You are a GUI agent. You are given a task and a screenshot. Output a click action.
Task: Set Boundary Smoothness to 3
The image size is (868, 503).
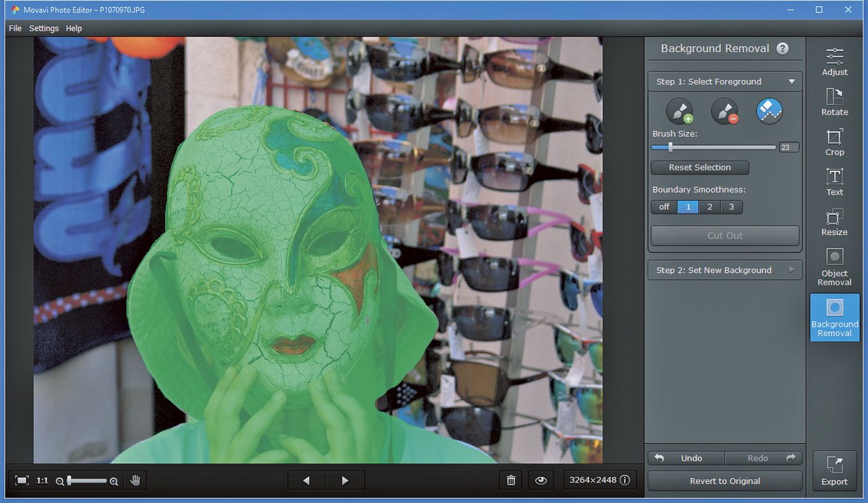click(731, 207)
